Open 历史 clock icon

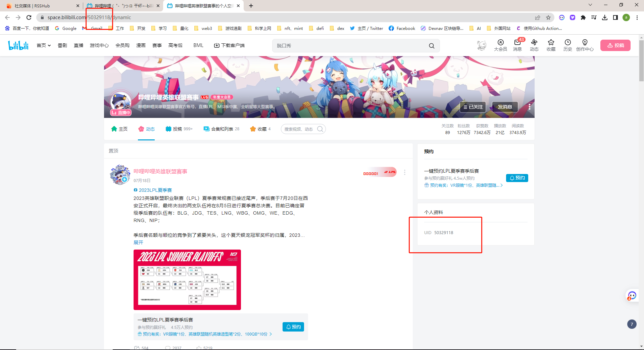[568, 45]
